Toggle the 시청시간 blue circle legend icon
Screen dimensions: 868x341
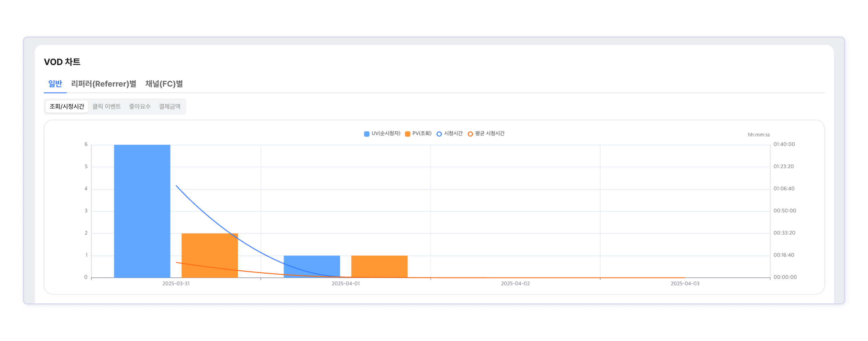439,134
